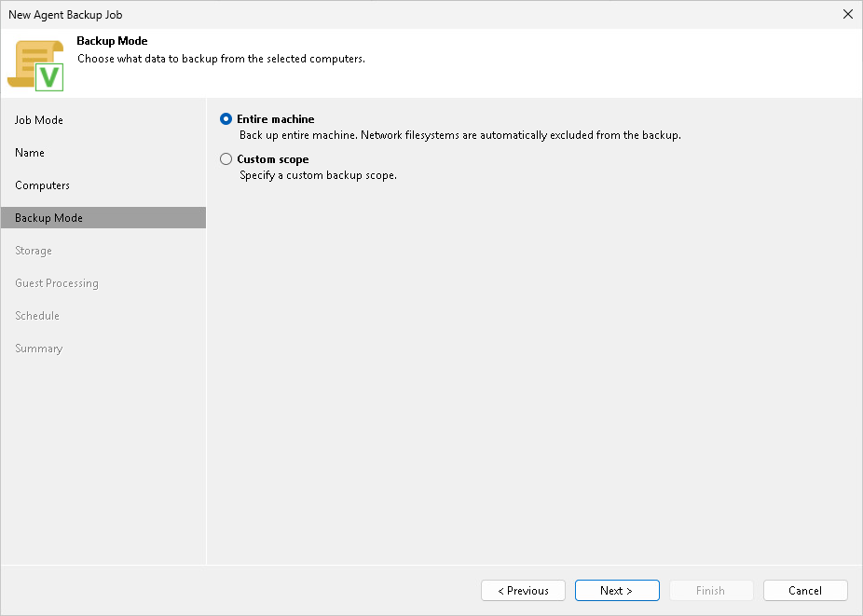Image resolution: width=863 pixels, height=616 pixels.
Task: Cancel the New Agent Backup Job wizard
Action: 805,591
